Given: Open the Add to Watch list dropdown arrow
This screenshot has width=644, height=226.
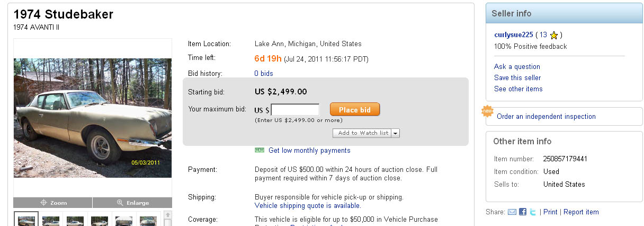Looking at the screenshot, I should 396,133.
